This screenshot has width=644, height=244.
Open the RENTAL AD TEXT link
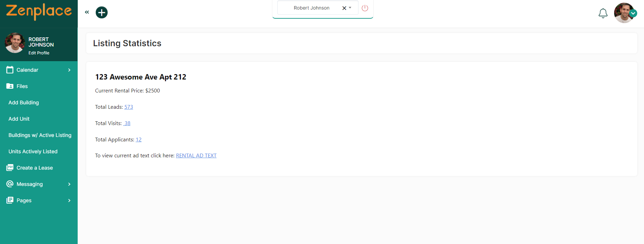click(x=196, y=155)
